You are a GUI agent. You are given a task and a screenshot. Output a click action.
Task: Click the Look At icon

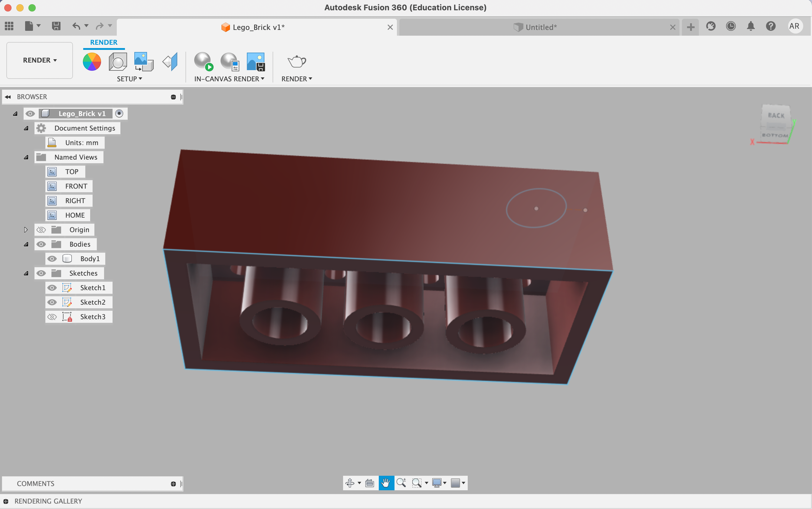(x=370, y=483)
